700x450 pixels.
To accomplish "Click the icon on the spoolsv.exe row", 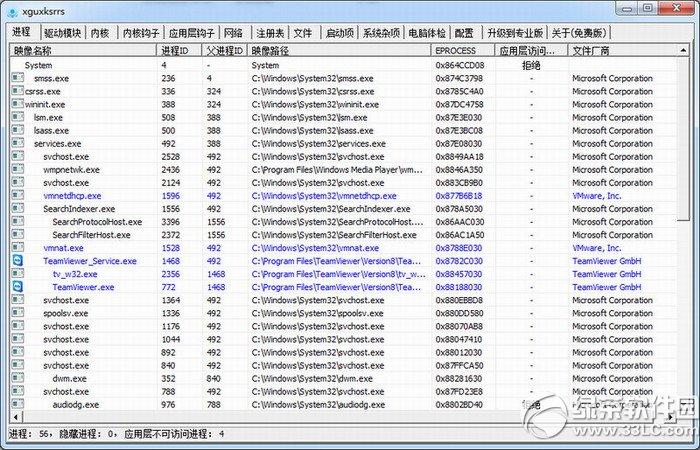I will click(16, 312).
